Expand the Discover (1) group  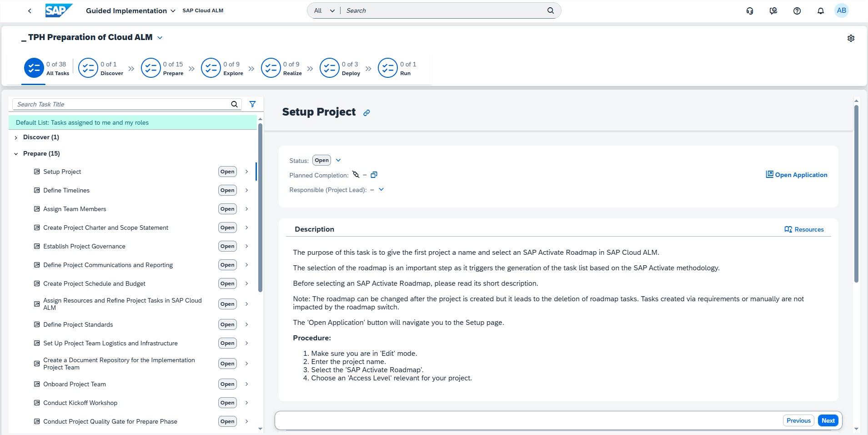coord(16,137)
